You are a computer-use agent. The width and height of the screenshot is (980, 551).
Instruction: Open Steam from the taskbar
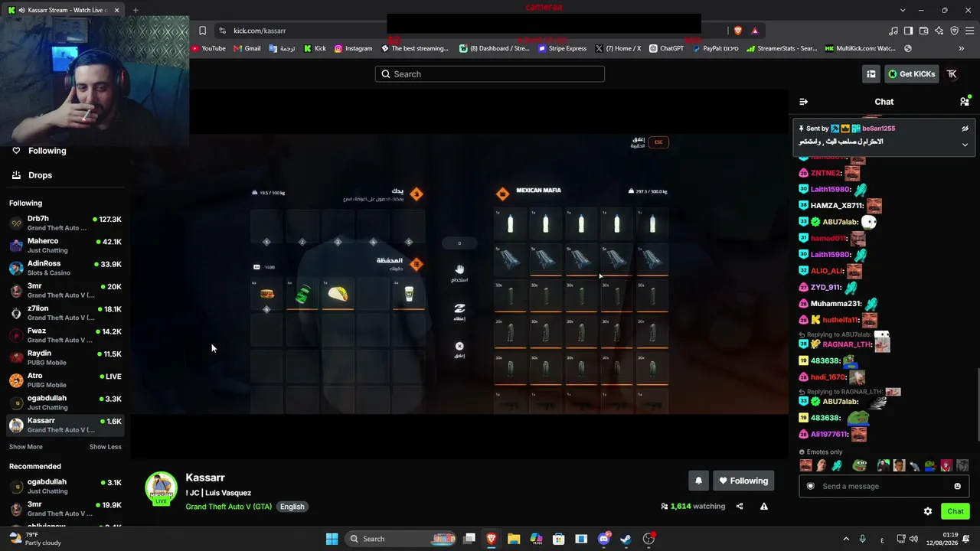click(x=626, y=539)
